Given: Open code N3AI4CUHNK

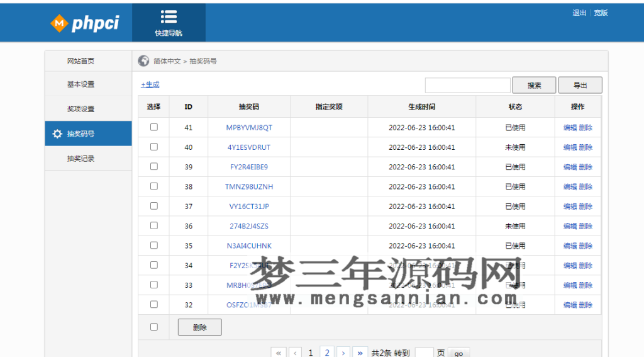Looking at the screenshot, I should click(249, 246).
